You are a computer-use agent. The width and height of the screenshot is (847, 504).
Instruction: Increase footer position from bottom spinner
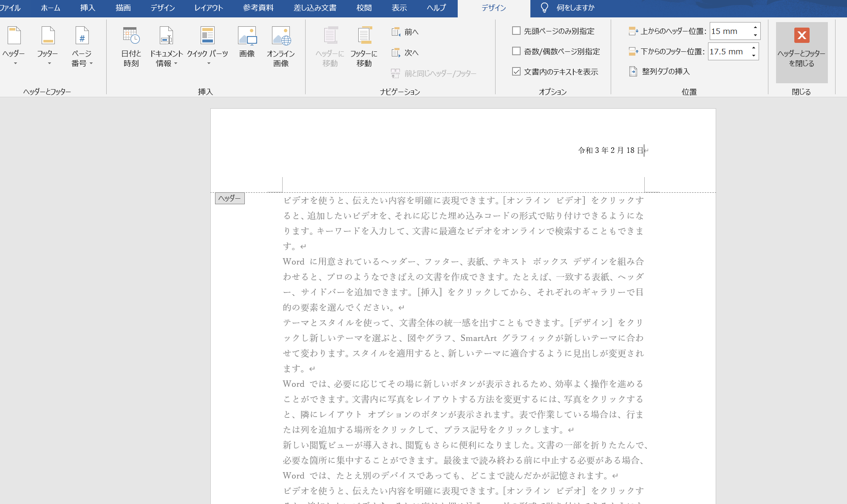(x=754, y=48)
